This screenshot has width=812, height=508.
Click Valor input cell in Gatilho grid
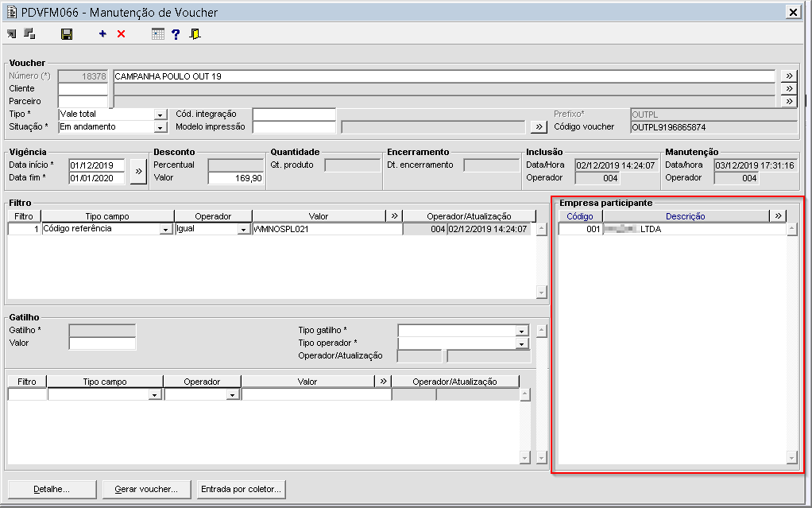coord(316,394)
